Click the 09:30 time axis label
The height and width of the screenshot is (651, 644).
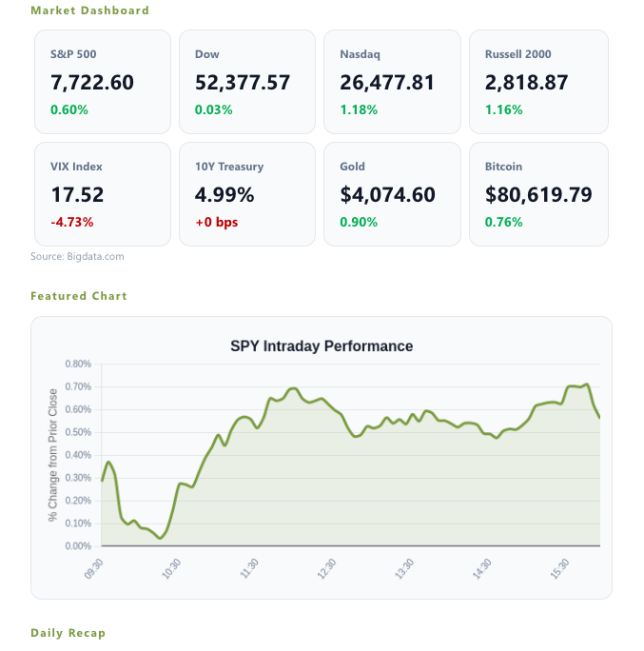tap(94, 569)
